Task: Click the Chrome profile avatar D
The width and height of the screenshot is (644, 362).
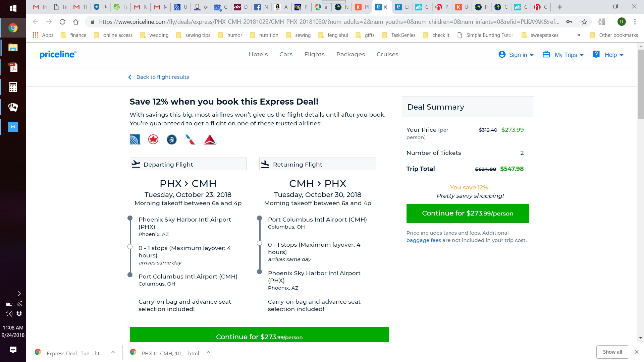Action: click(x=622, y=22)
